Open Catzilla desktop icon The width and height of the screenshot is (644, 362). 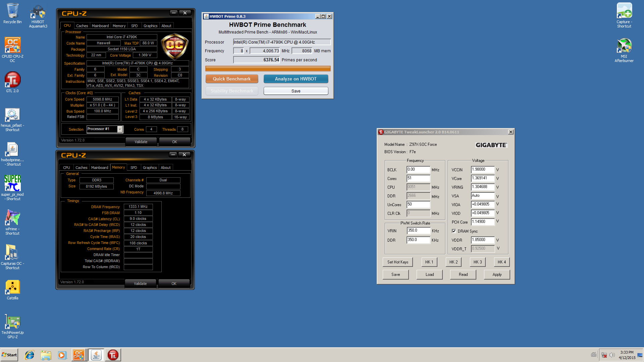(12, 290)
